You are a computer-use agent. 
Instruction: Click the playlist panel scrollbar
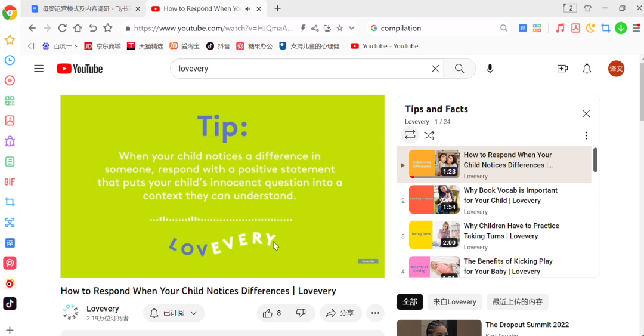point(595,160)
